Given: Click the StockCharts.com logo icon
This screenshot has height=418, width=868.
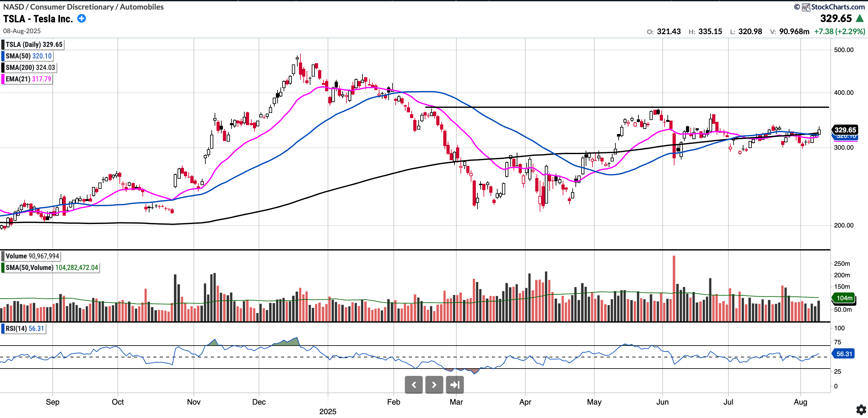Looking at the screenshot, I should [x=806, y=7].
